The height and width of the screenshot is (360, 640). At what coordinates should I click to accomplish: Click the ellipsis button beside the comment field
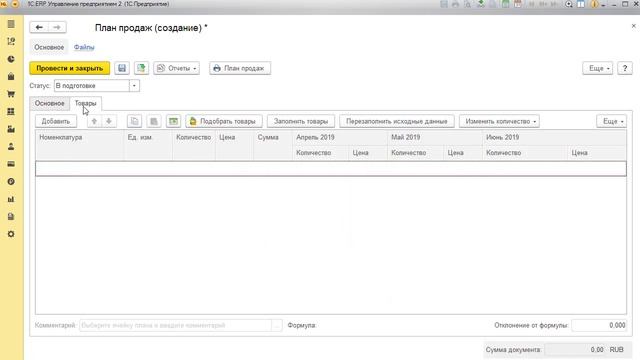tap(277, 325)
